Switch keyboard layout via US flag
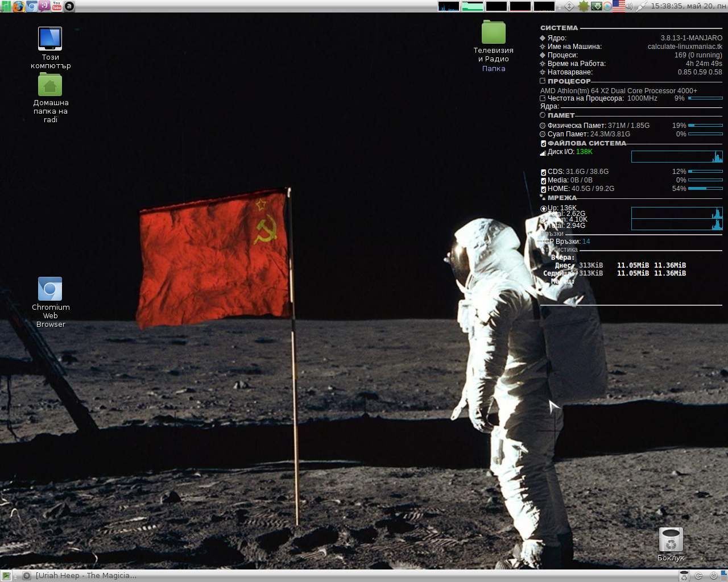The height and width of the screenshot is (582, 728). [619, 6]
